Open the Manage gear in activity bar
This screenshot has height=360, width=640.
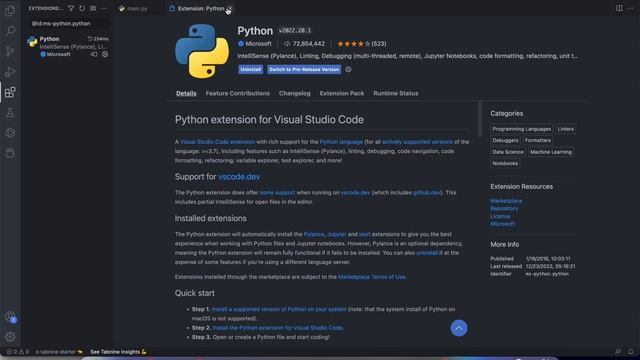click(10, 337)
